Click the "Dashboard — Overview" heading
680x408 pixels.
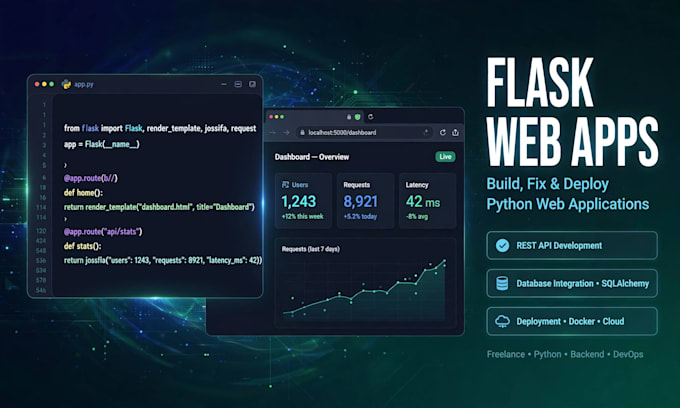(312, 157)
